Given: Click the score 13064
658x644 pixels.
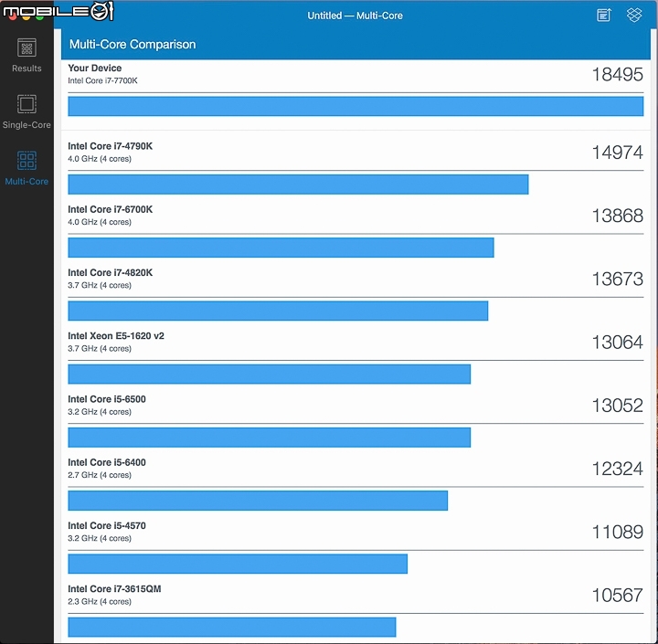Looking at the screenshot, I should pyautogui.click(x=617, y=343).
